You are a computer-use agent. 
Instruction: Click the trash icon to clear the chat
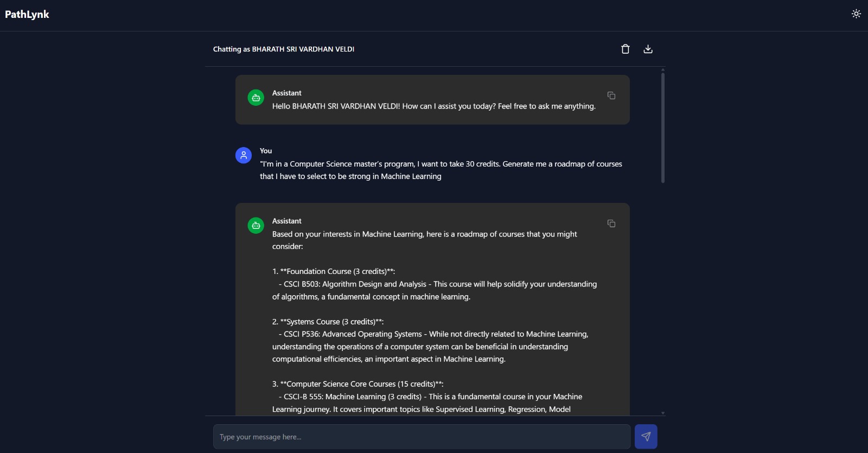(625, 49)
